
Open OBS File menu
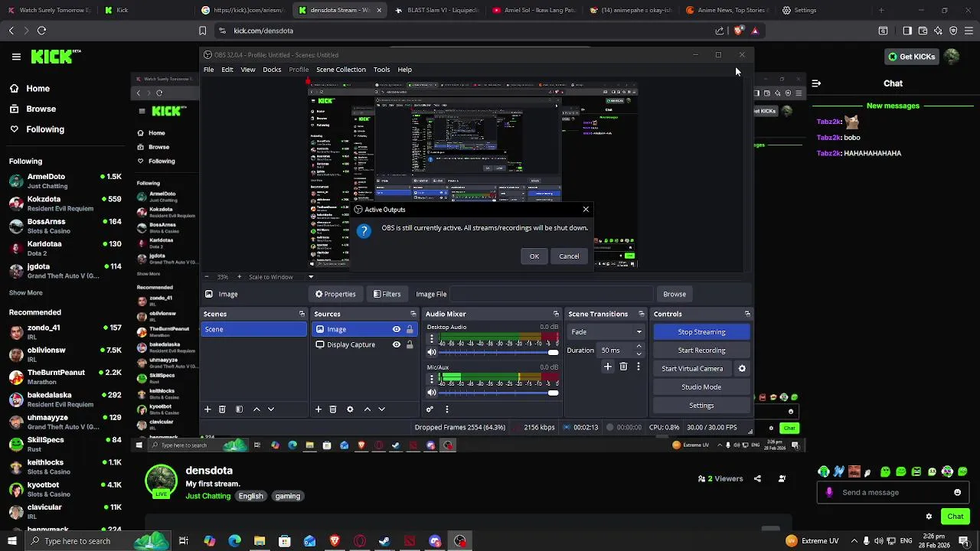click(208, 70)
